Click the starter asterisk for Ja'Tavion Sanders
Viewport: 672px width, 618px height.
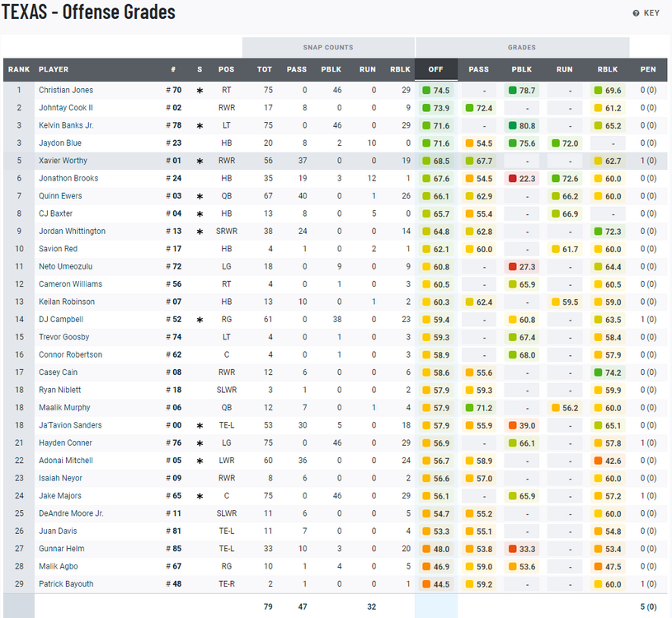pos(200,426)
